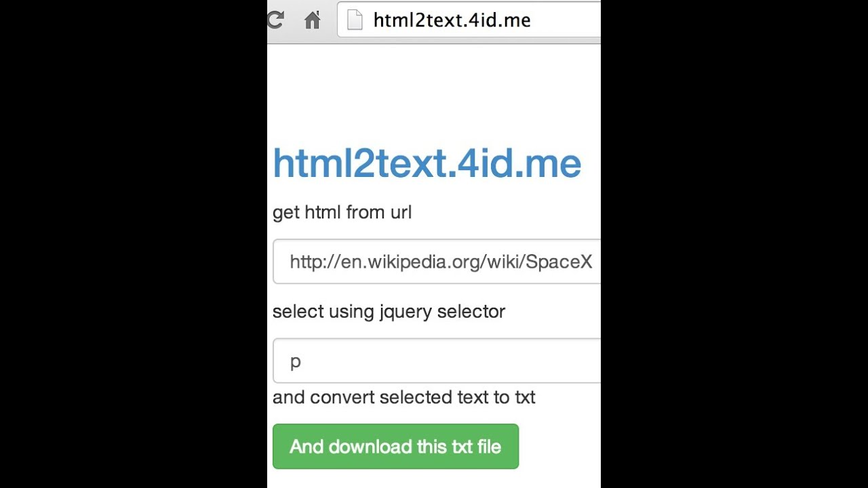The height and width of the screenshot is (488, 868).
Task: Click the word 'txt' ending the convert label
Action: (x=525, y=397)
